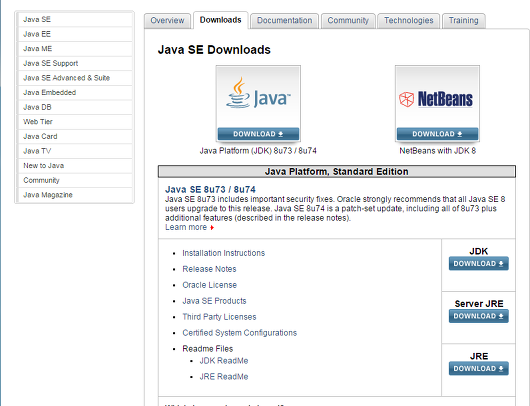Viewport: 530px width, 406px height.
Task: Download the JRE
Action: coord(479,368)
